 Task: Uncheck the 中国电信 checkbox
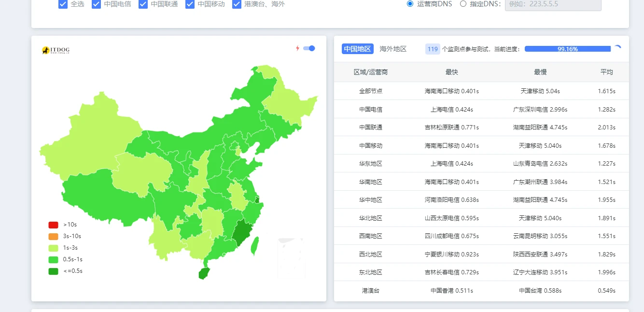pos(96,4)
